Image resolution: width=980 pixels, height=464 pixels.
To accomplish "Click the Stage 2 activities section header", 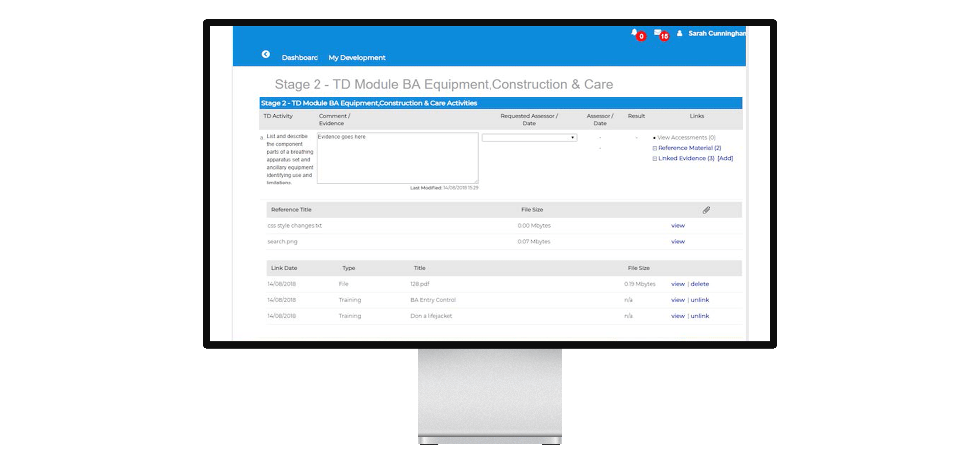I will (501, 103).
